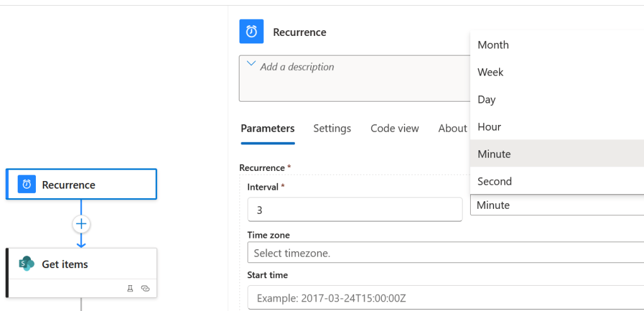Open the Code view tab
644x311 pixels.
point(394,128)
